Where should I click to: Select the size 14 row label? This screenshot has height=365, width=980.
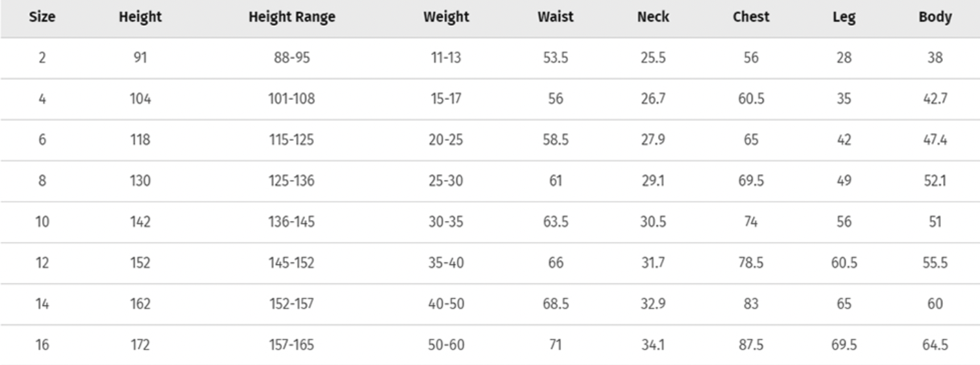pos(42,304)
